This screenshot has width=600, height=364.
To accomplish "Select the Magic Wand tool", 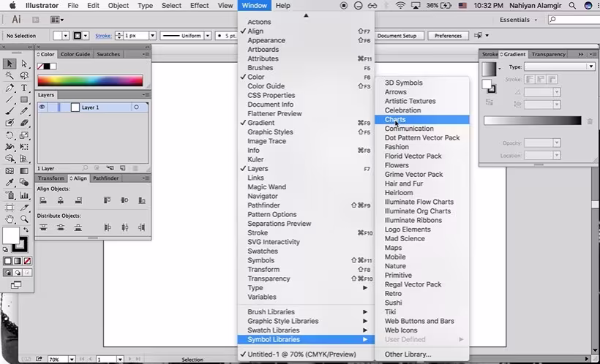I will tap(10, 75).
